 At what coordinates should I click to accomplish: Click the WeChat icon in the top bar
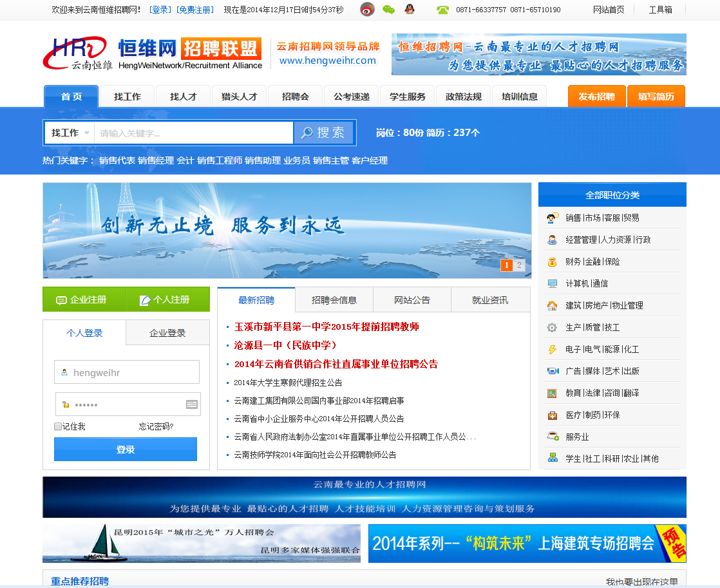[387, 9]
